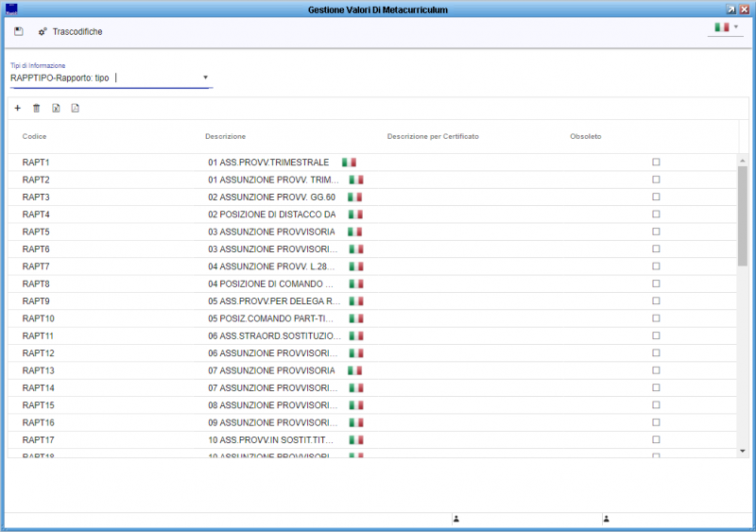756x532 pixels.
Task: Click the Obsoleto column header
Action: [585, 137]
